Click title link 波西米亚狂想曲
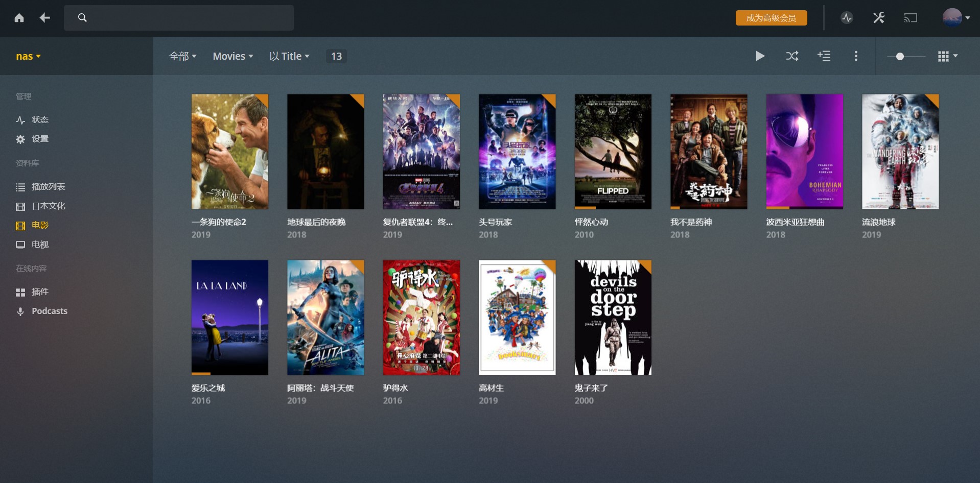Screen dimensions: 980x483 pos(795,222)
